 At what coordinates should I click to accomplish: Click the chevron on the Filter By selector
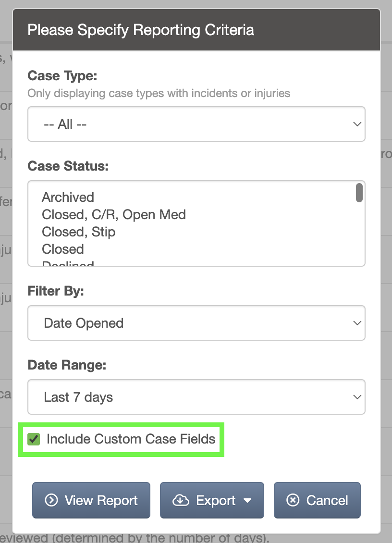(357, 323)
